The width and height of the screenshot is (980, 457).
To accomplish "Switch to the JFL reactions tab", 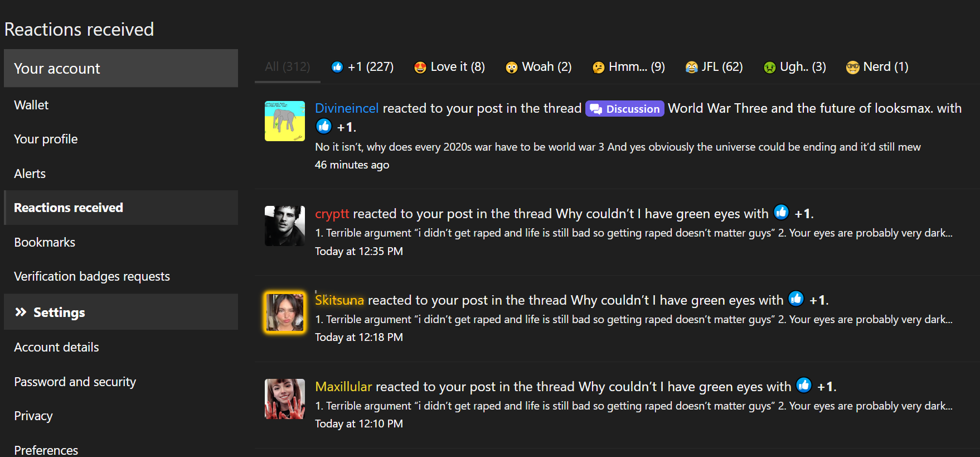I will 714,67.
